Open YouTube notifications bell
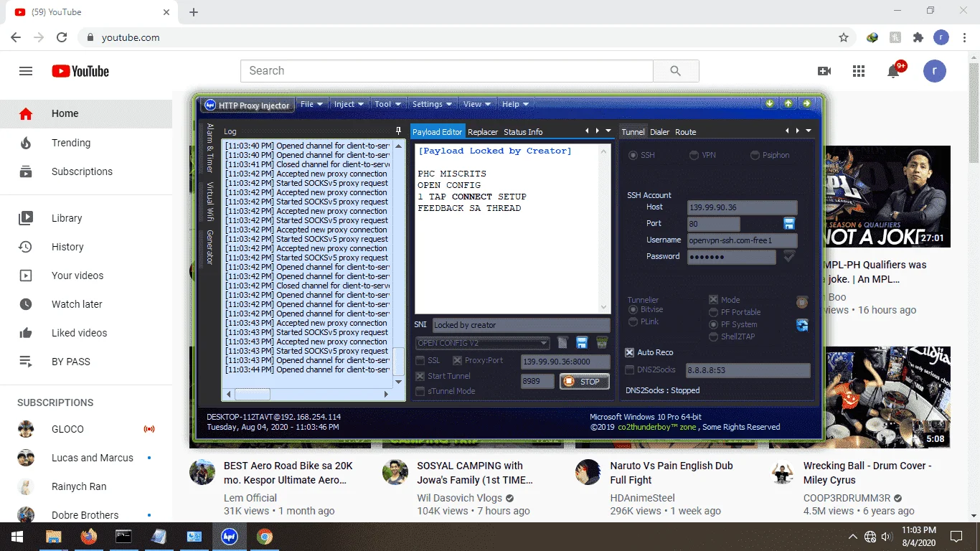Image resolution: width=980 pixels, height=551 pixels. 894,71
